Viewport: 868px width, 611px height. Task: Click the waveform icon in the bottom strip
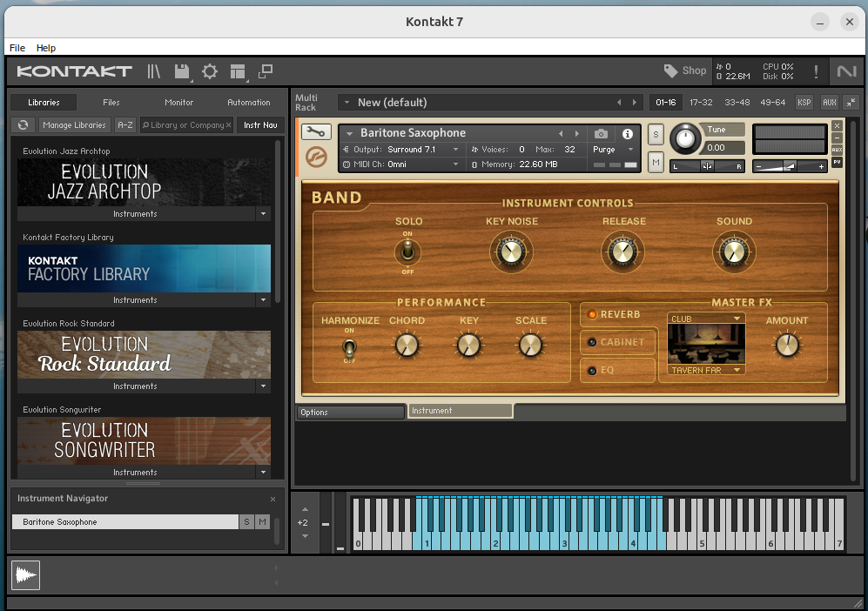[25, 575]
